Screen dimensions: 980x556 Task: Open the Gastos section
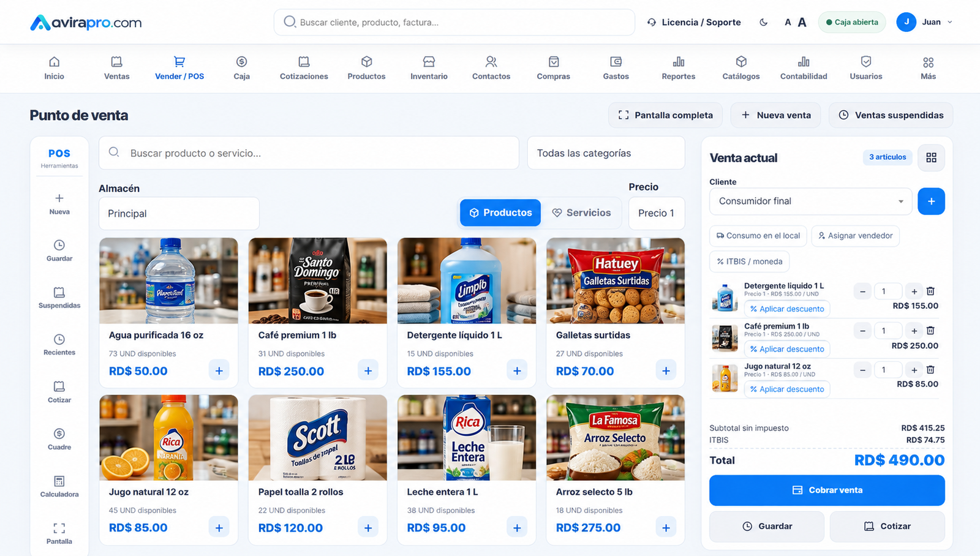pos(616,68)
